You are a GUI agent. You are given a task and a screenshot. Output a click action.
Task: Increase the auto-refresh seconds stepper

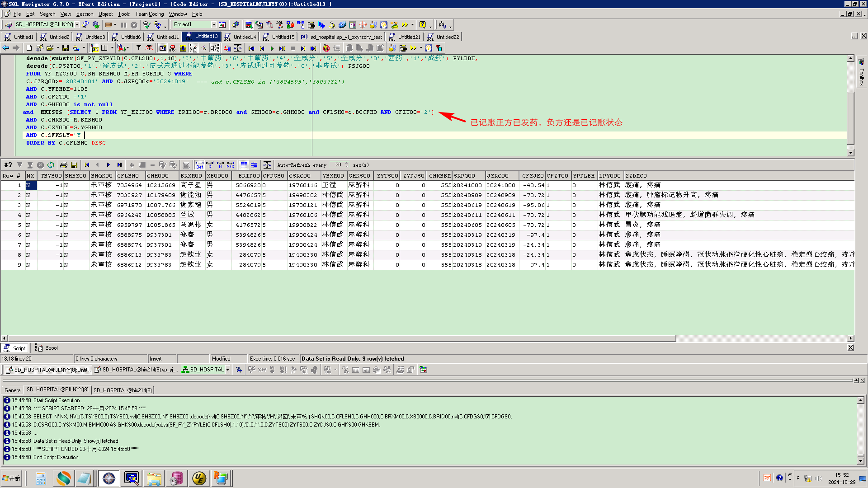tap(347, 163)
